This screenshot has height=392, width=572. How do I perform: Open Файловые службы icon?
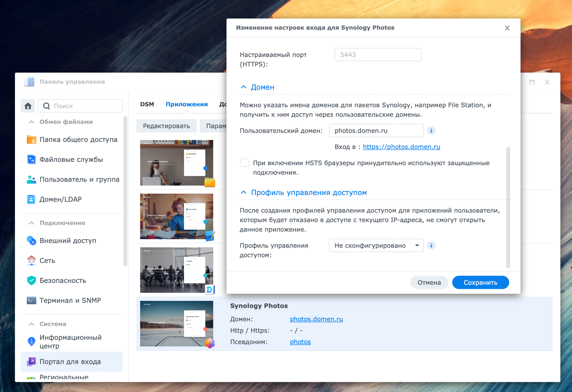(x=31, y=160)
